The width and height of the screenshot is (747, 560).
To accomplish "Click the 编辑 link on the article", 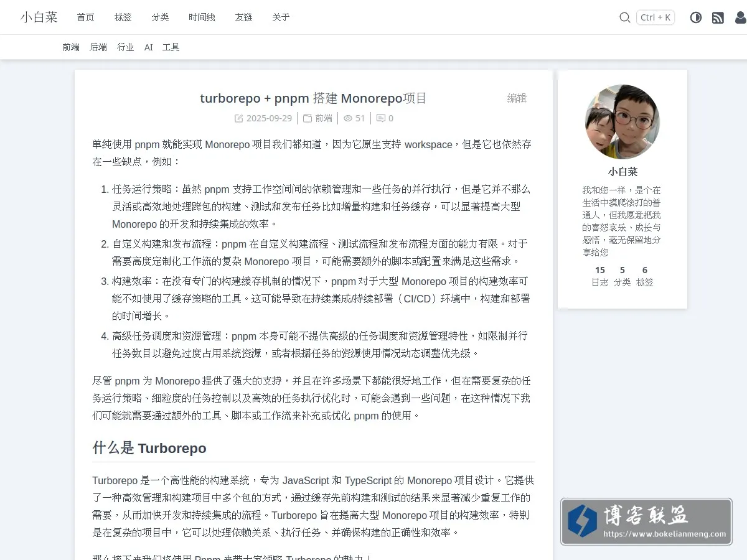I will coord(517,98).
